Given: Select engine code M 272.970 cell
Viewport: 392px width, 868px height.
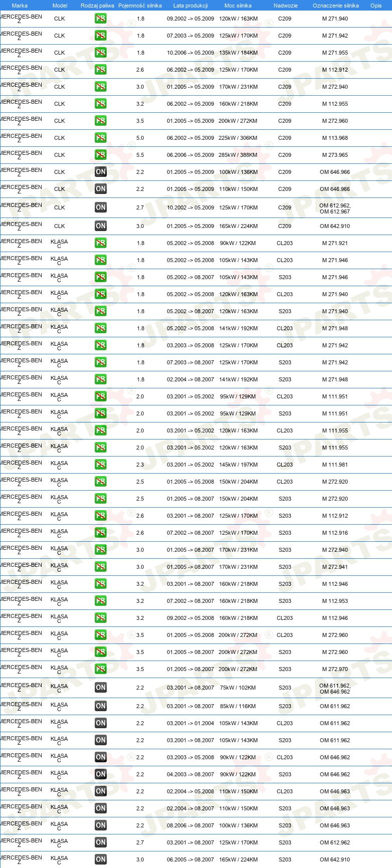Looking at the screenshot, I should click(335, 669).
